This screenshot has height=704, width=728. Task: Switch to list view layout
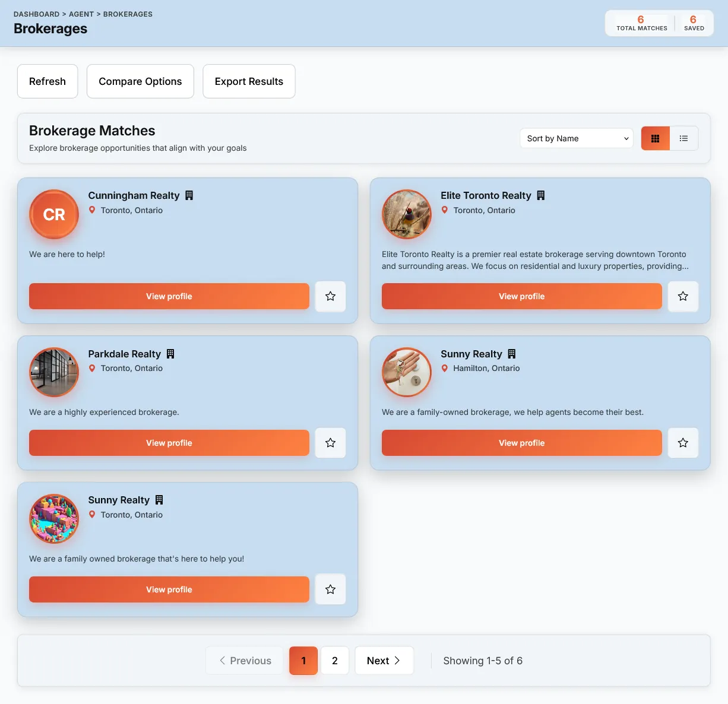click(684, 138)
